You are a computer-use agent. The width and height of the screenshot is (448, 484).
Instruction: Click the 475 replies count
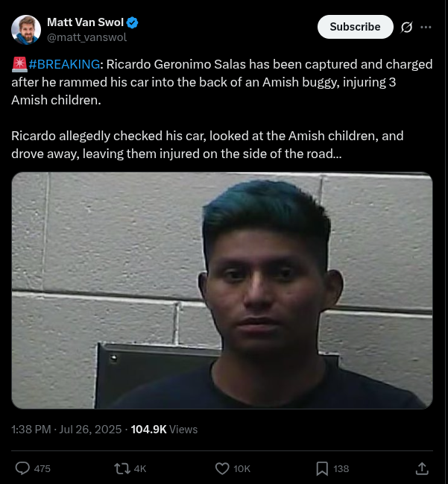(42, 468)
